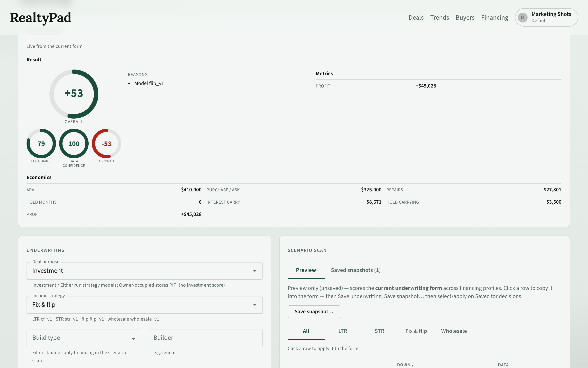Screen dimensions: 588x368
Task: Open the Saved snapshots (1) tab
Action: 355,270
